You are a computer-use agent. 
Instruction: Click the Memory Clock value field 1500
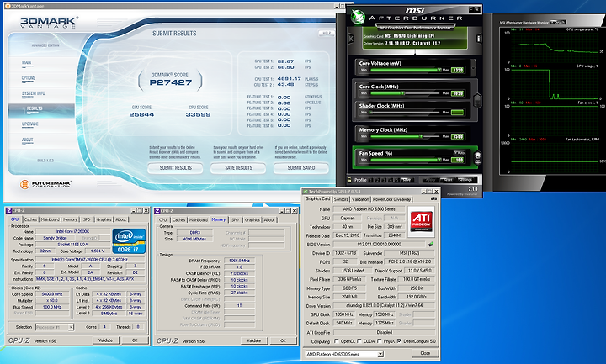click(457, 137)
